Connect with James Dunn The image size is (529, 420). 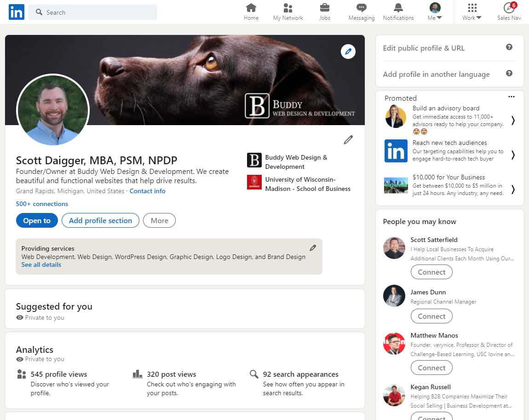click(x=431, y=316)
